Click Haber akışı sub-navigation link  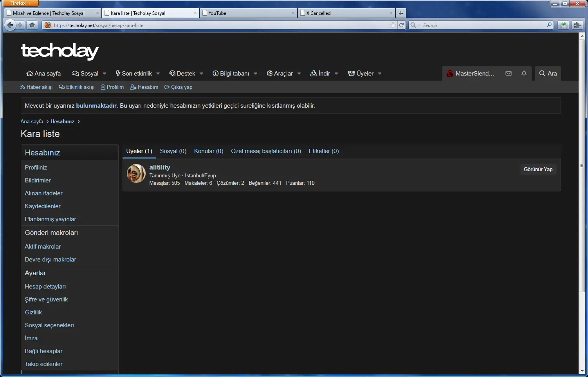pos(36,87)
